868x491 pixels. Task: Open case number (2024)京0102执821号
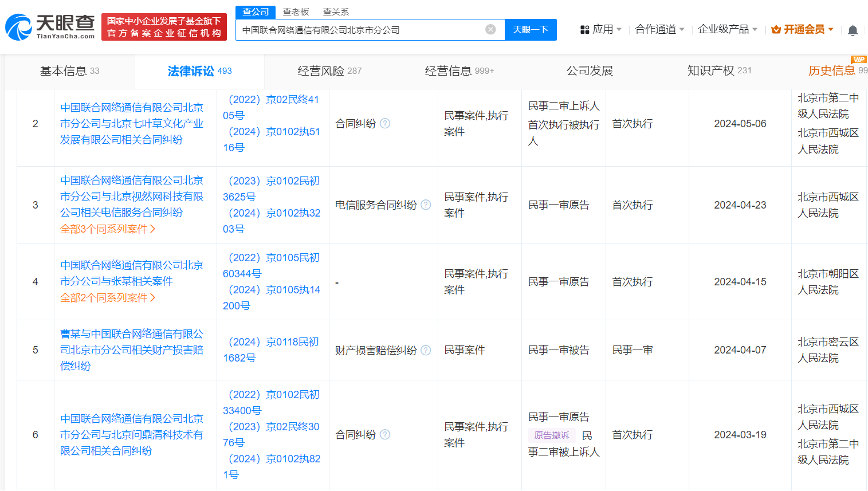pos(272,466)
